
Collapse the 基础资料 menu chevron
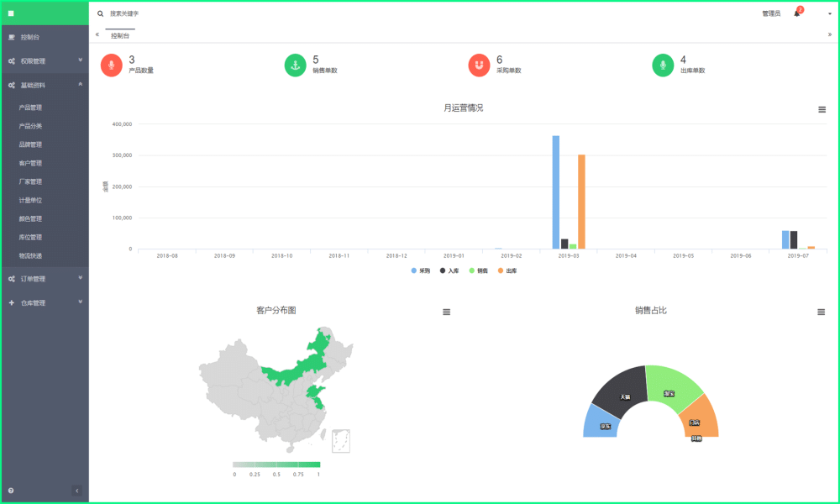point(81,84)
